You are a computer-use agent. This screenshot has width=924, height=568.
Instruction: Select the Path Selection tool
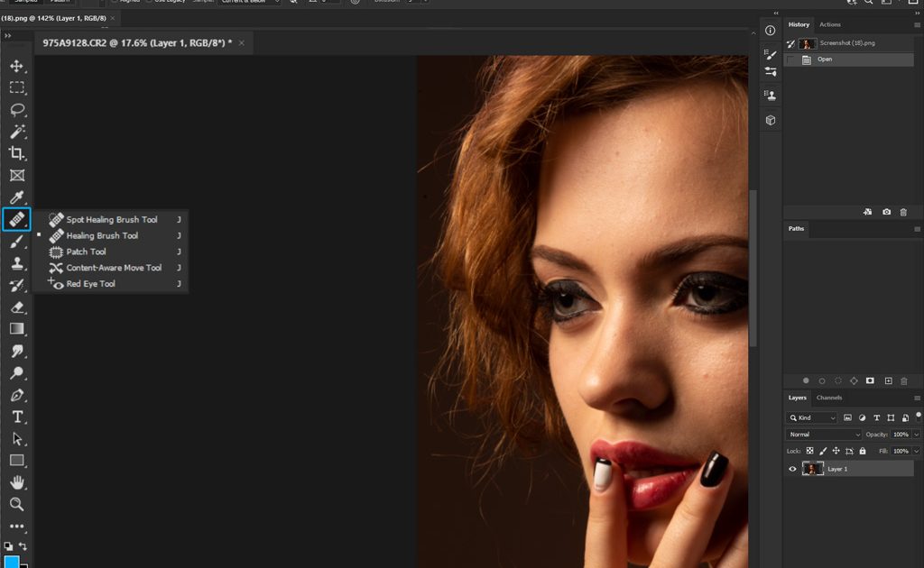point(16,439)
